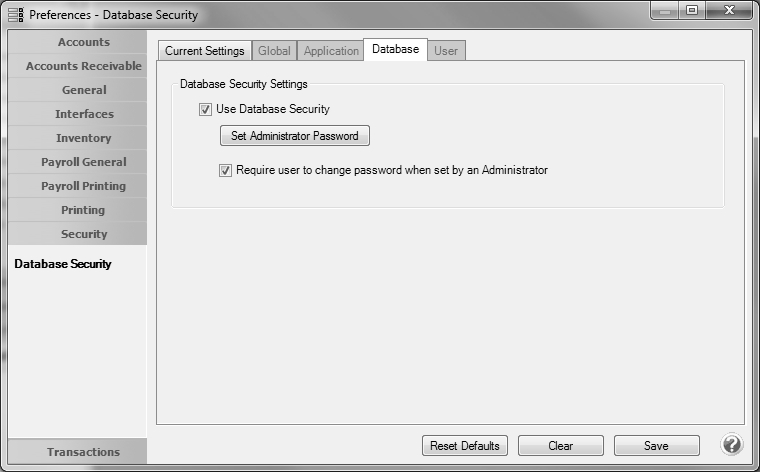This screenshot has width=760, height=472.
Task: Click the help question mark icon
Action: click(x=731, y=445)
